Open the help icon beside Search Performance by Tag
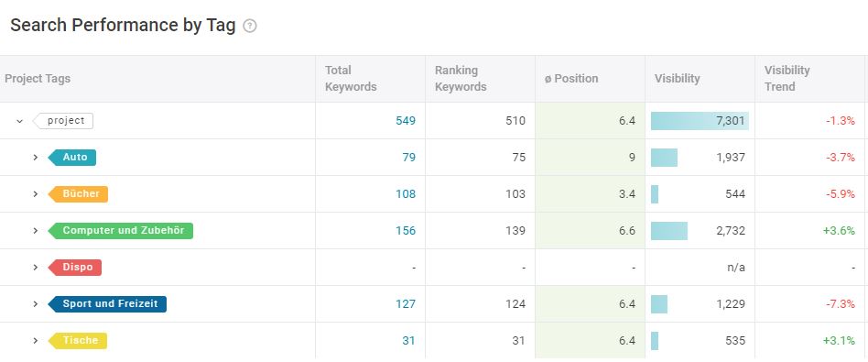This screenshot has width=868, height=362. (250, 26)
